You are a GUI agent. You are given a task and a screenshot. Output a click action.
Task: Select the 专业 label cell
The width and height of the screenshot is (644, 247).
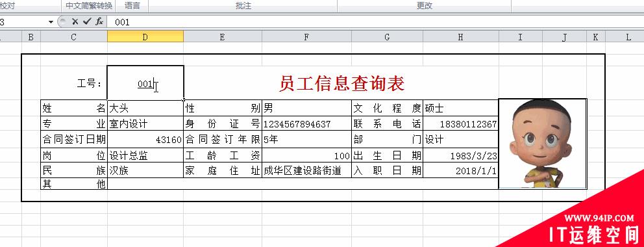[x=74, y=123]
